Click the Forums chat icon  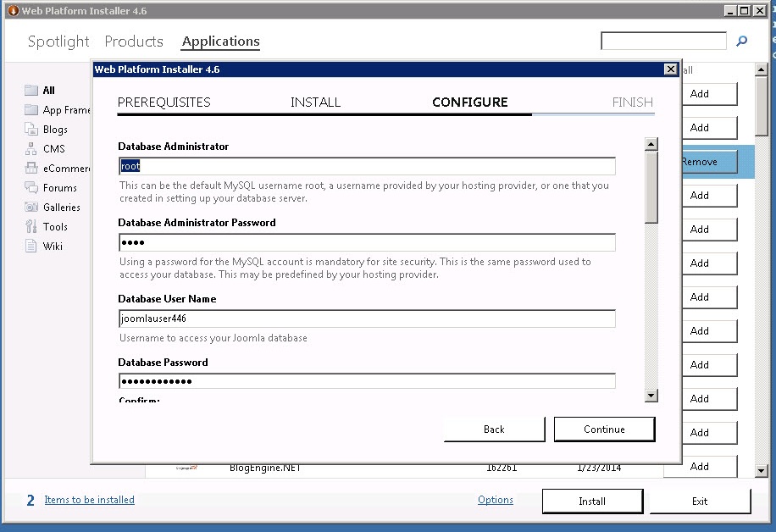click(x=31, y=187)
